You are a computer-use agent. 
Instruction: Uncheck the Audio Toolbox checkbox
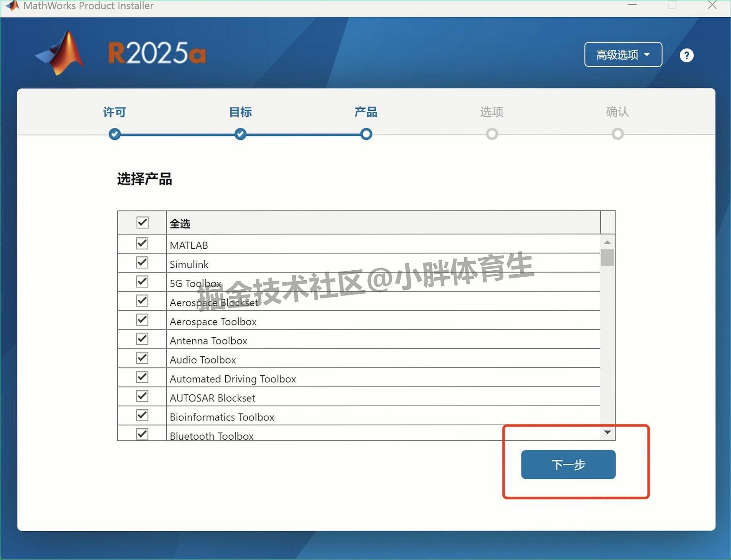[142, 358]
